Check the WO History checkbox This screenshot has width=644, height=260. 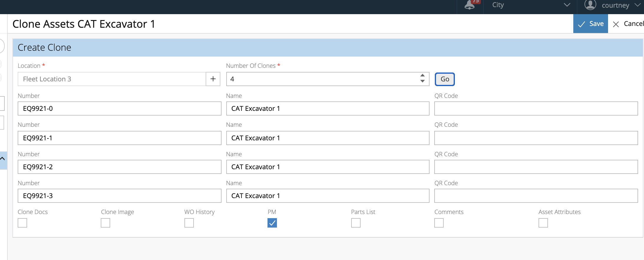click(189, 223)
